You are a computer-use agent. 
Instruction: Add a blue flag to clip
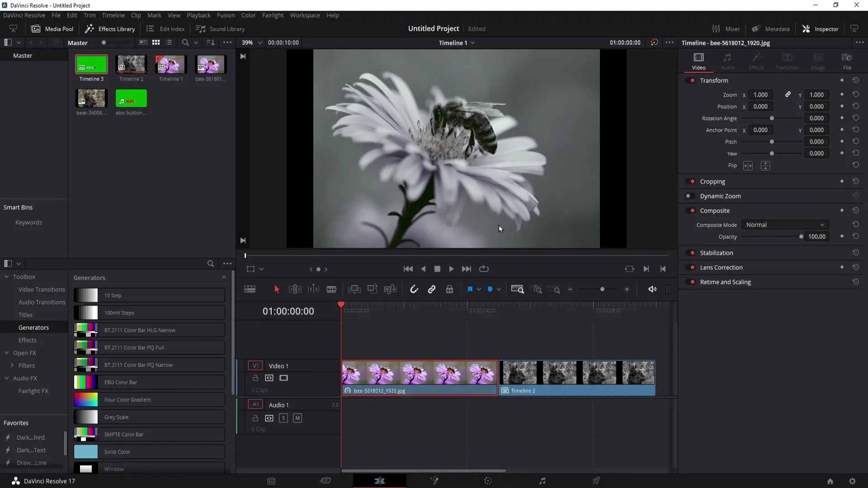coord(470,289)
